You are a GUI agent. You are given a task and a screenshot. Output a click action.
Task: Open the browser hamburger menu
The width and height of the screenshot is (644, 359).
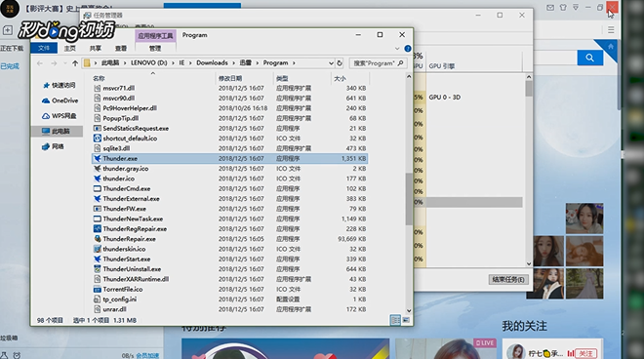(611, 30)
